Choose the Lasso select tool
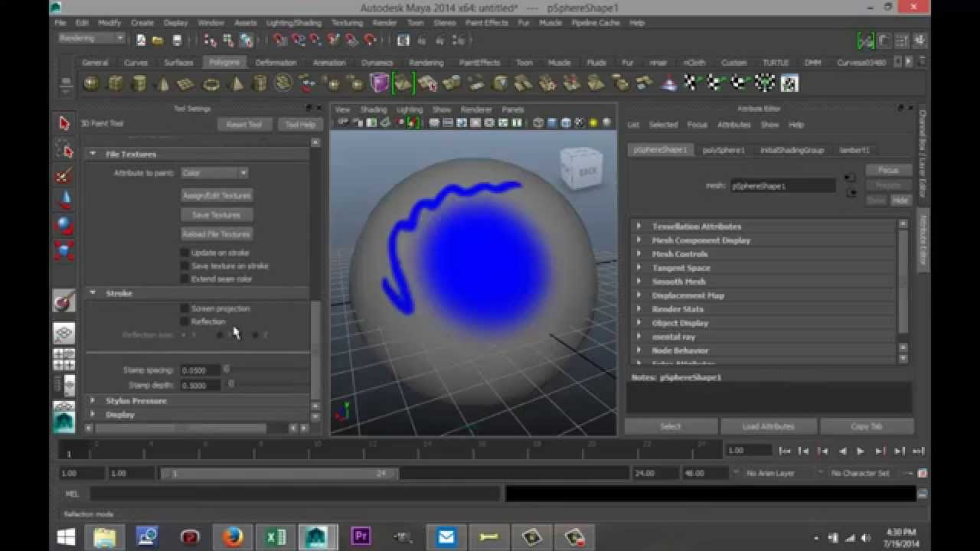Screen dimensions: 980x551 click(64, 150)
